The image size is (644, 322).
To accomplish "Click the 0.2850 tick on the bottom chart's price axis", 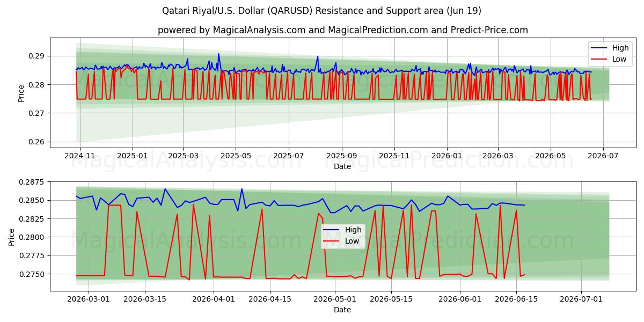I will pyautogui.click(x=33, y=201).
